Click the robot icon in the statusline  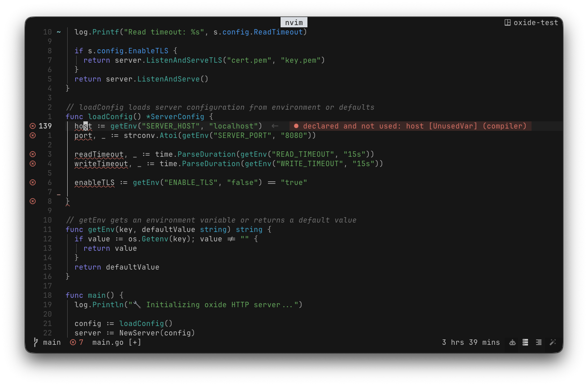[x=512, y=343]
